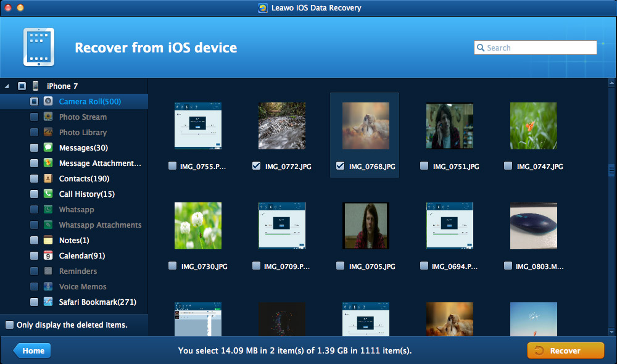
Task: Click the Notes icon in sidebar
Action: (x=48, y=240)
